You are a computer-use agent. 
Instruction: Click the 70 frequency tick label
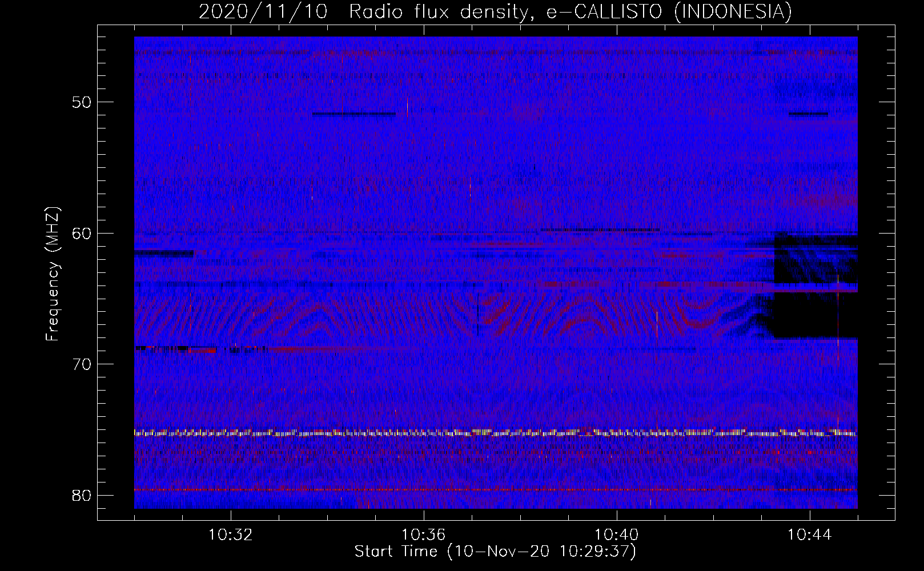coord(82,364)
